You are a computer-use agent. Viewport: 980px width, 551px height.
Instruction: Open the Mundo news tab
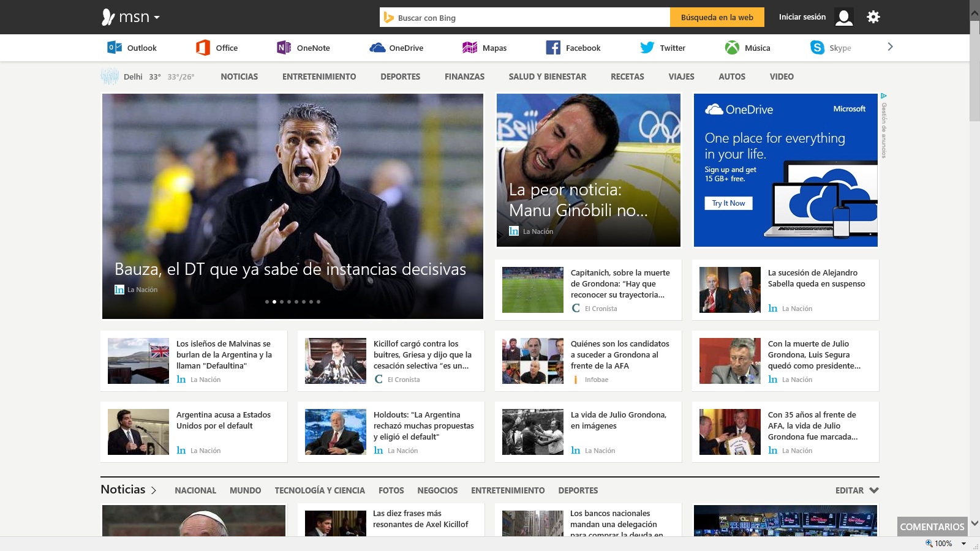pos(244,490)
